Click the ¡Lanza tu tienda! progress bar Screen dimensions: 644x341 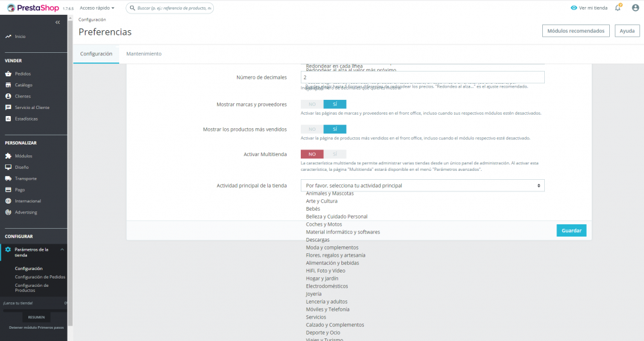35,310
